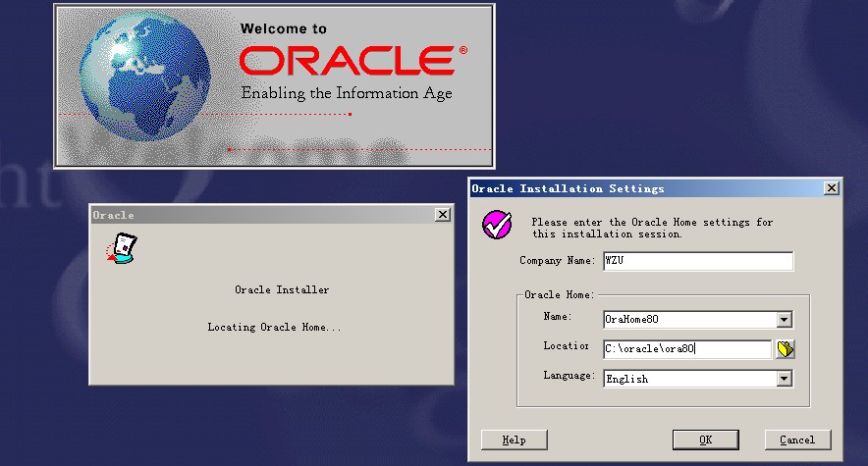Click the OK button
Screen dimensions: 868x466
[706, 440]
